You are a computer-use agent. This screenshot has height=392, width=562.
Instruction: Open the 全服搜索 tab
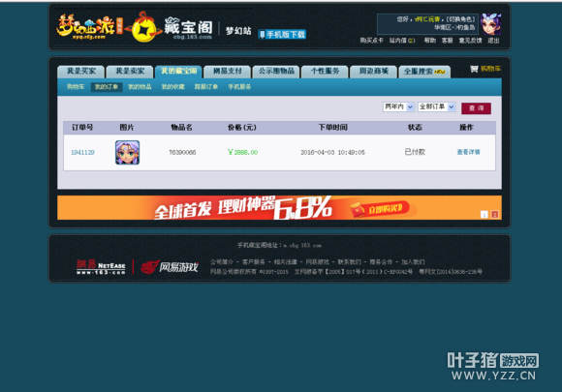point(424,72)
